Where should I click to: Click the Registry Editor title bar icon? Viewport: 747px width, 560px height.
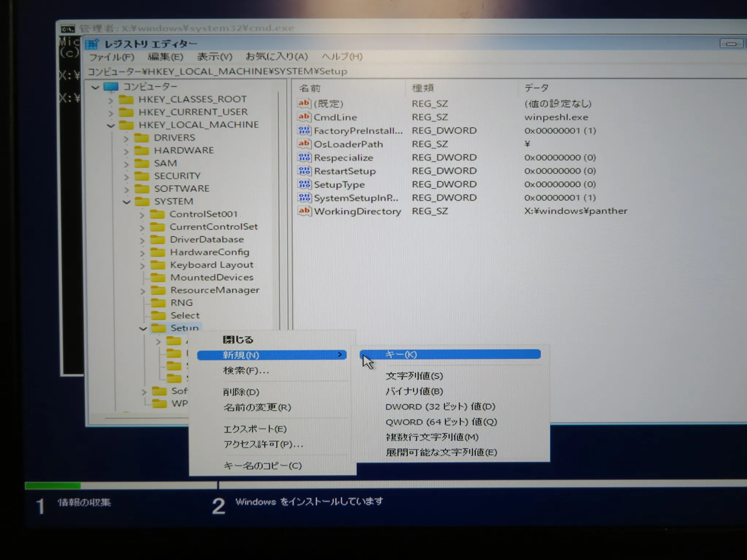(x=92, y=44)
